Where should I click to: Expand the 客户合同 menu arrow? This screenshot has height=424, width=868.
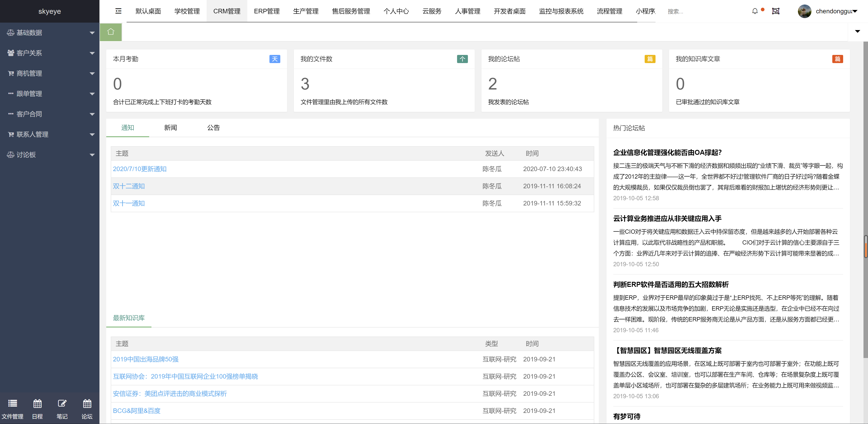(x=92, y=114)
